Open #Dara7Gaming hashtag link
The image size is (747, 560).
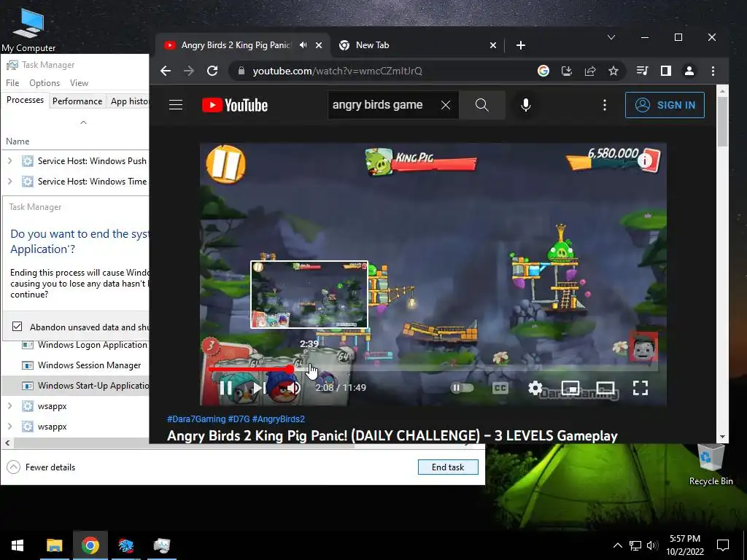click(x=196, y=419)
